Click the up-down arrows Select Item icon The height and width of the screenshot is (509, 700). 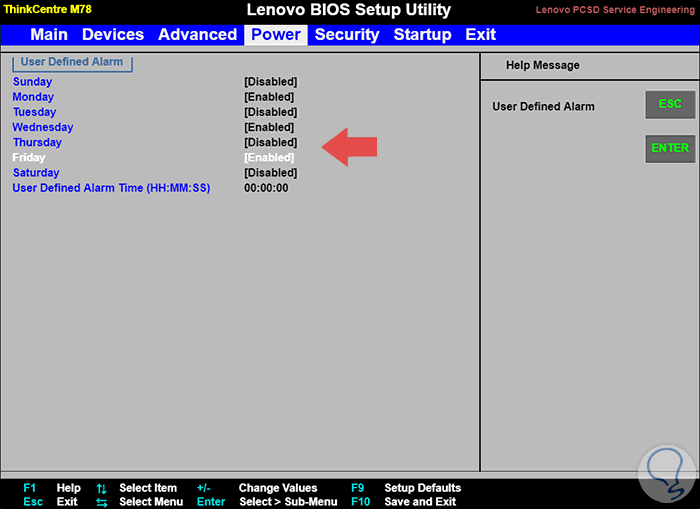coord(102,489)
